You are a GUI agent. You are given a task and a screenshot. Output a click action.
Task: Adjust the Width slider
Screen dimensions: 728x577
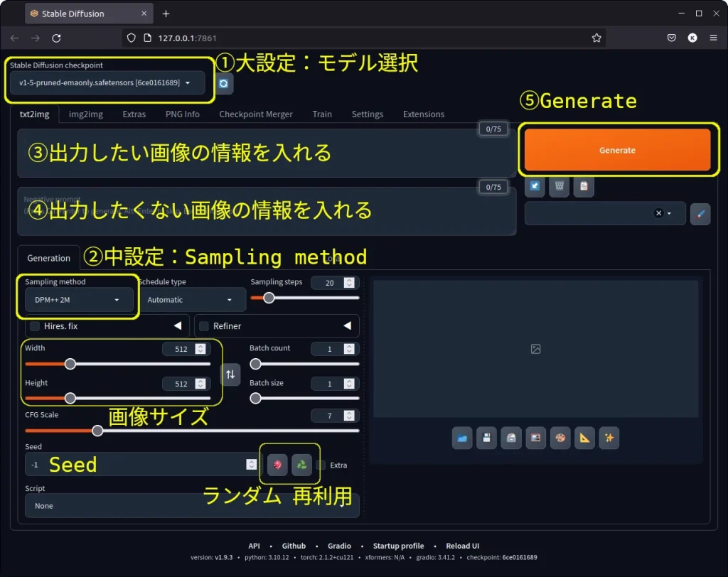click(118, 364)
